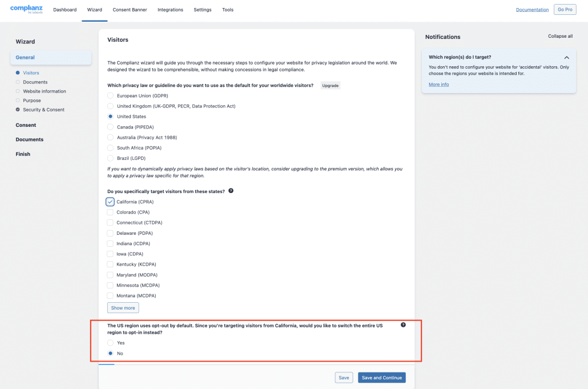Click the Complianz logo
Viewport: 588px width, 389px height.
click(x=26, y=9)
